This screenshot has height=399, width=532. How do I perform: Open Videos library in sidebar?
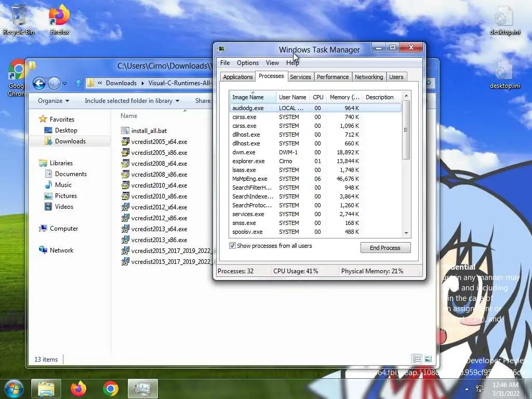coord(64,206)
